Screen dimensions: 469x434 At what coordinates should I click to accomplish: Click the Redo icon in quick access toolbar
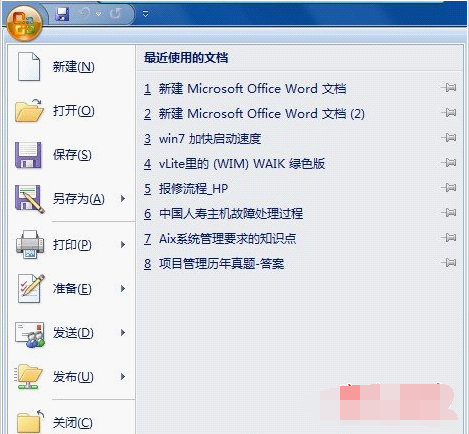point(116,14)
